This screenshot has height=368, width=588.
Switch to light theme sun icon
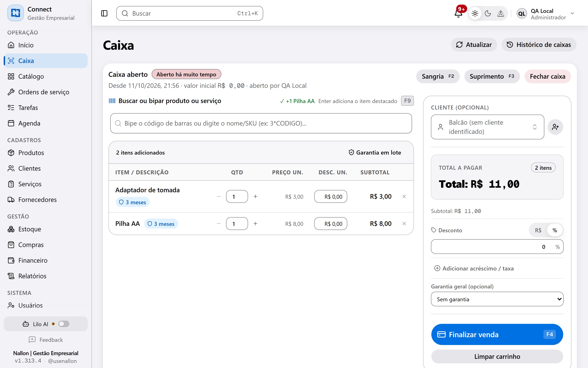(475, 13)
